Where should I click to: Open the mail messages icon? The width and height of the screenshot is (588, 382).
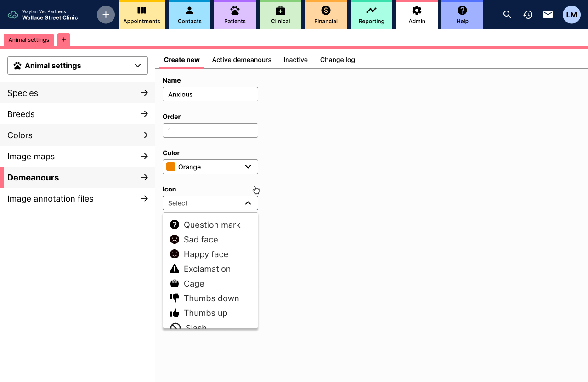coord(548,15)
